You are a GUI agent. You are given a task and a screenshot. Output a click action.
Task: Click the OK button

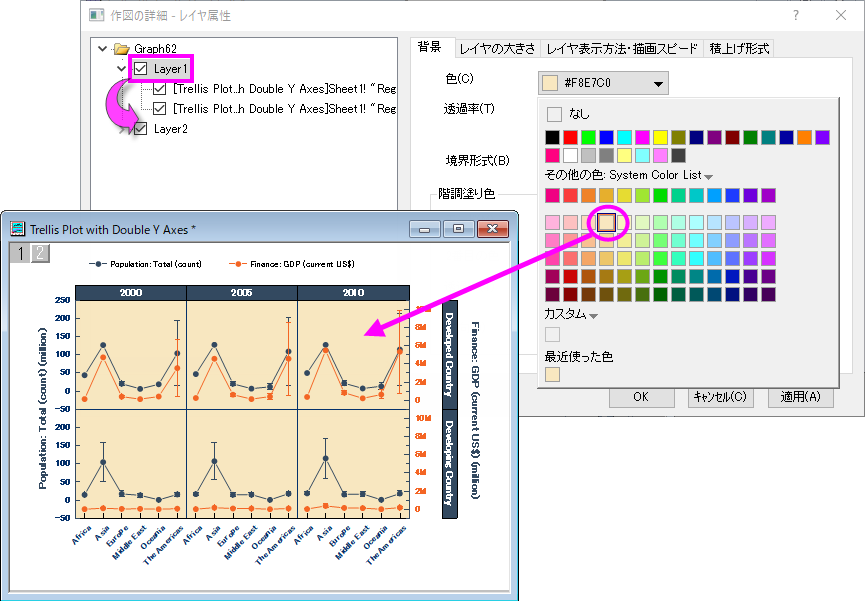coord(641,397)
